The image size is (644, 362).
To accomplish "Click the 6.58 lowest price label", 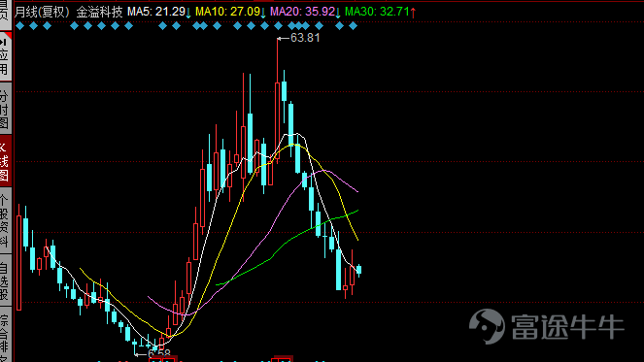I will pos(159,354).
